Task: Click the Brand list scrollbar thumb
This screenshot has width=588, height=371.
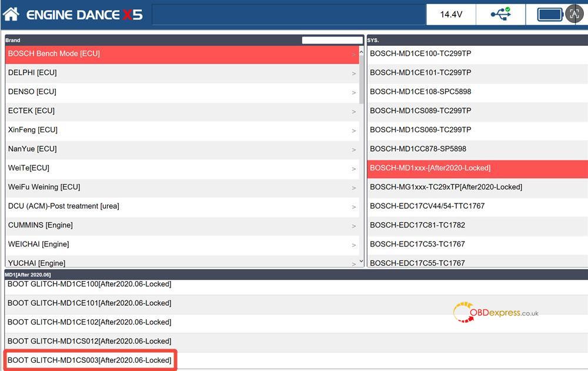Action: tap(361, 79)
